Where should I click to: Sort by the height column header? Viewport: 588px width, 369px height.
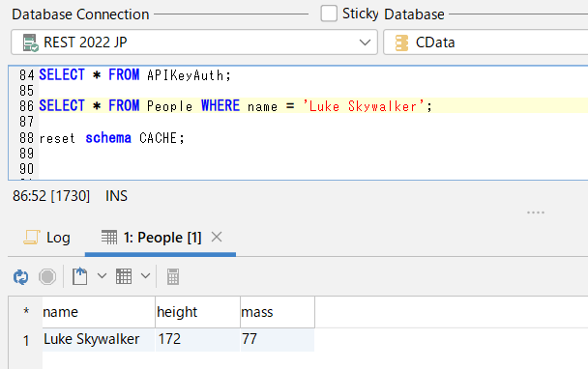tap(197, 312)
